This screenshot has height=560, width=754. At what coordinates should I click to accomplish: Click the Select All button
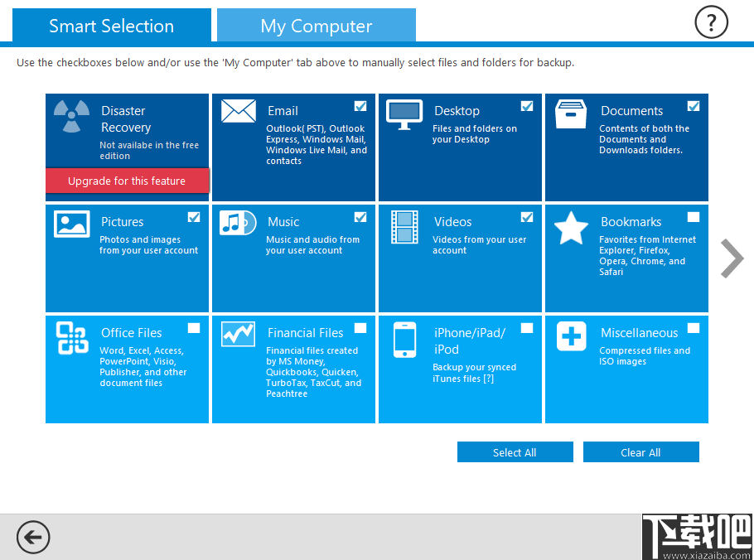pos(515,452)
